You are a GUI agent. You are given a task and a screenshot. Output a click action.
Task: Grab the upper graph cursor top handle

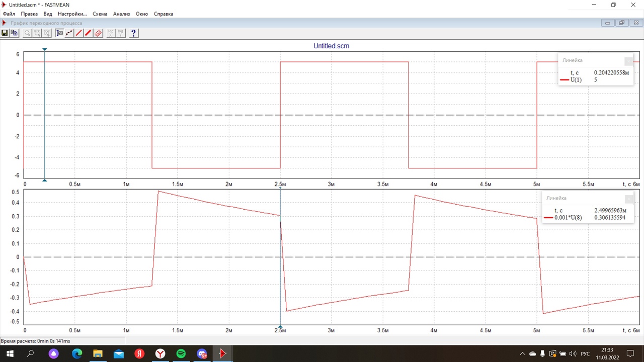coord(45,49)
